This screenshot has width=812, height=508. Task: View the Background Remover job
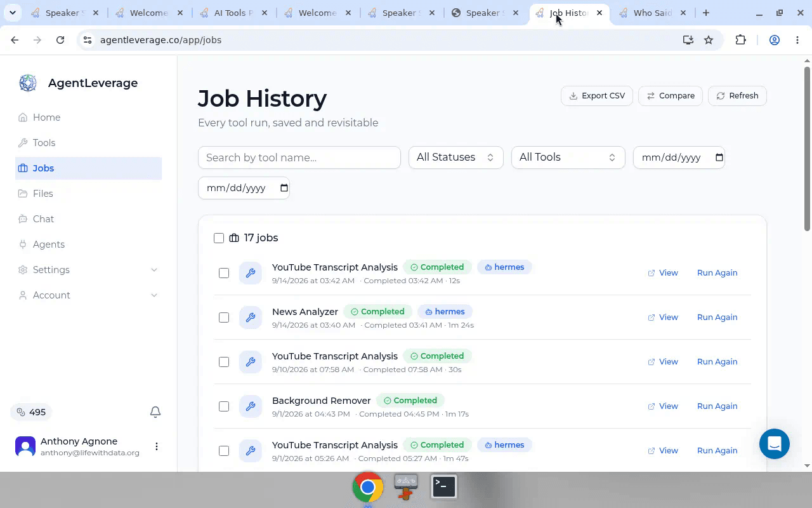663,406
